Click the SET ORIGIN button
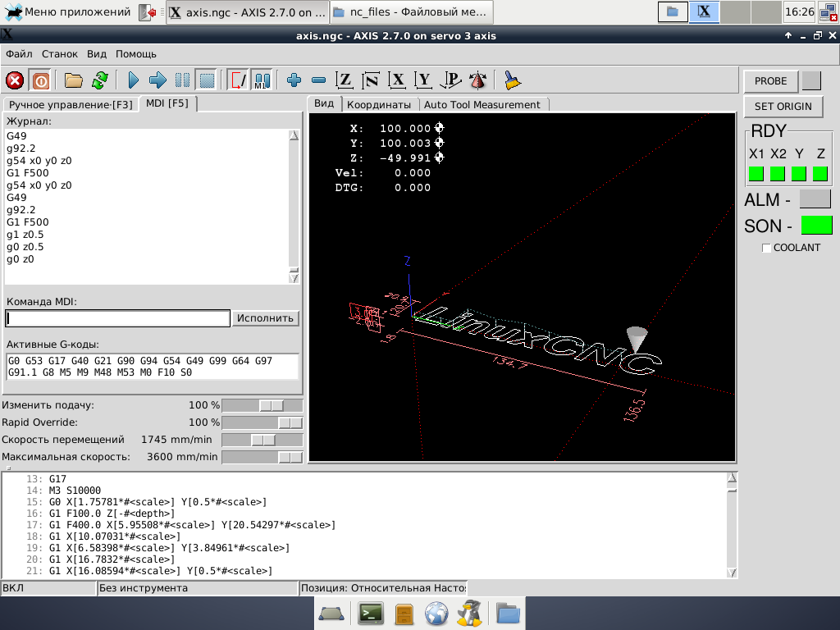This screenshot has width=840, height=630. pos(783,106)
